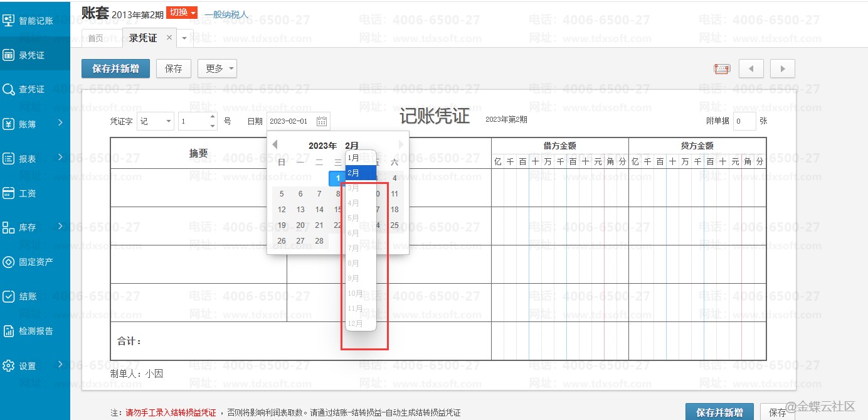Click the 查凭证 search icon in sidebar
Image resolution: width=868 pixels, height=420 pixels.
[x=9, y=90]
